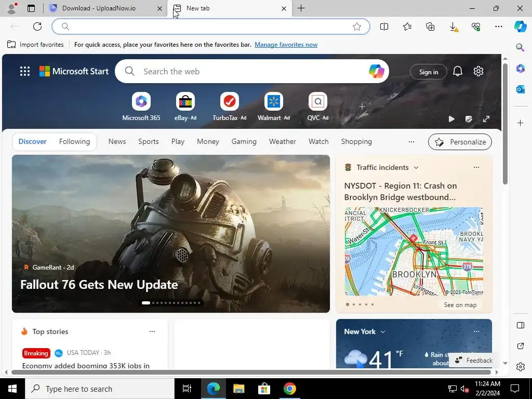Open the Brooklyn traffic map thumbnail
Image resolution: width=532 pixels, height=399 pixels.
[x=414, y=251]
